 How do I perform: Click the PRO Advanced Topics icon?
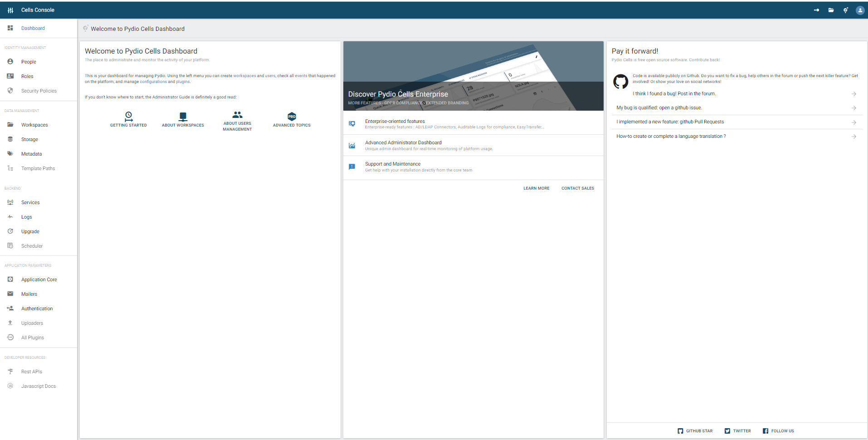(x=292, y=117)
